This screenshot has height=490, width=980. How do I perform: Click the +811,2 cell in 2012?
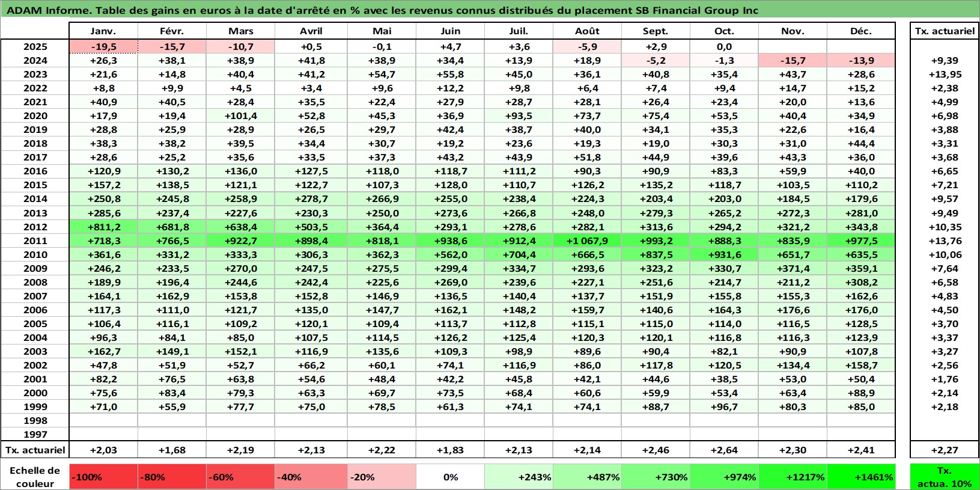tap(103, 227)
